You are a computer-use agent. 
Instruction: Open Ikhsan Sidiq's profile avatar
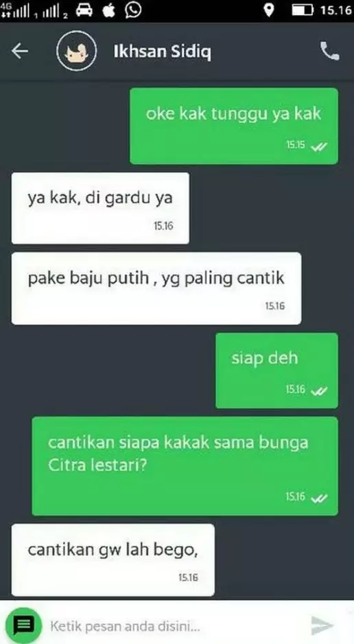pos(77,51)
